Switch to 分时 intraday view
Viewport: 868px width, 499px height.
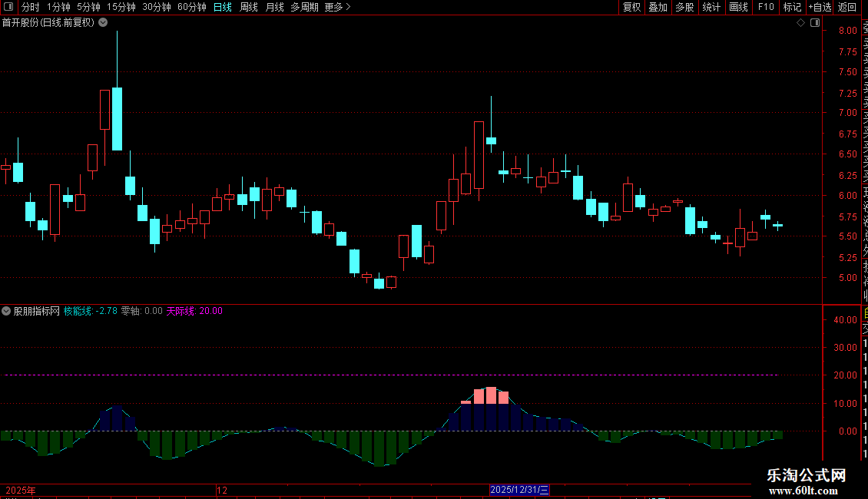(x=31, y=7)
